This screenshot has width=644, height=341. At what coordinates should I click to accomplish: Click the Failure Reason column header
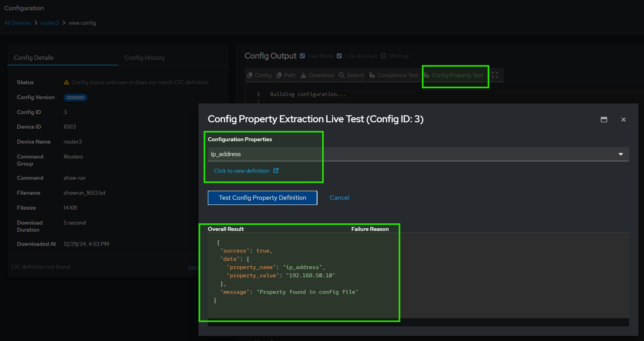[x=370, y=229]
